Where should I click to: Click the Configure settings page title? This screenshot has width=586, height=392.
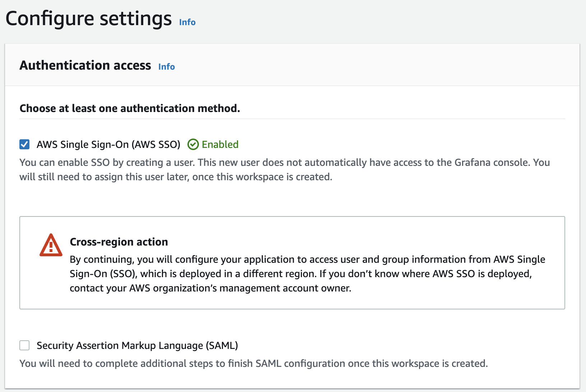tap(89, 19)
